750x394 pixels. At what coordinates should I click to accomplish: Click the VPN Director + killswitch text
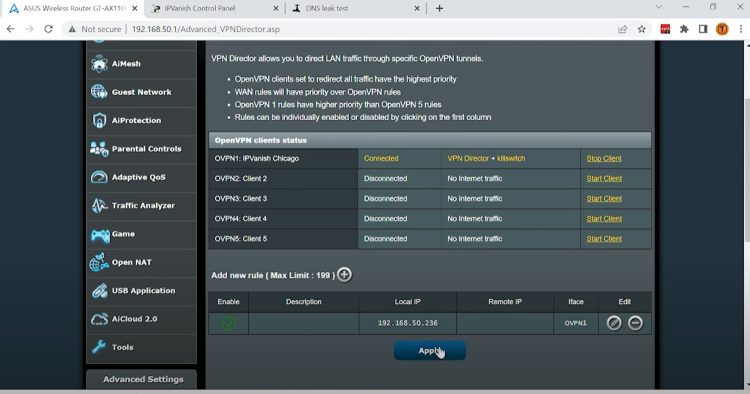point(486,158)
